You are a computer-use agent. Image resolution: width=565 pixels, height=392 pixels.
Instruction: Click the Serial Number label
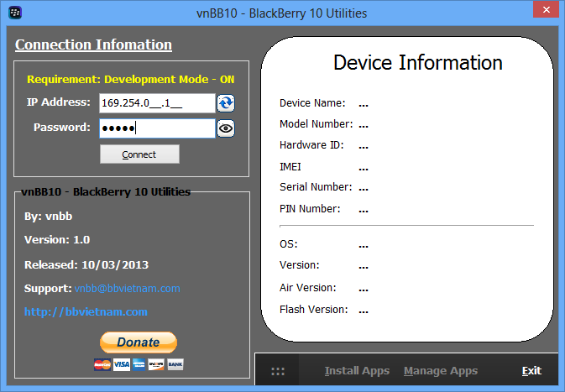[316, 187]
